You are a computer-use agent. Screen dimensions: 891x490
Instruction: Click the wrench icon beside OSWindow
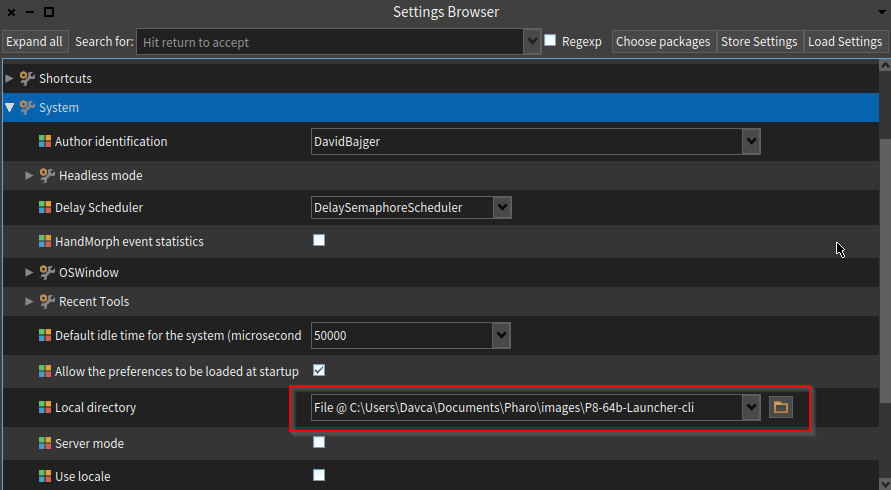point(47,272)
